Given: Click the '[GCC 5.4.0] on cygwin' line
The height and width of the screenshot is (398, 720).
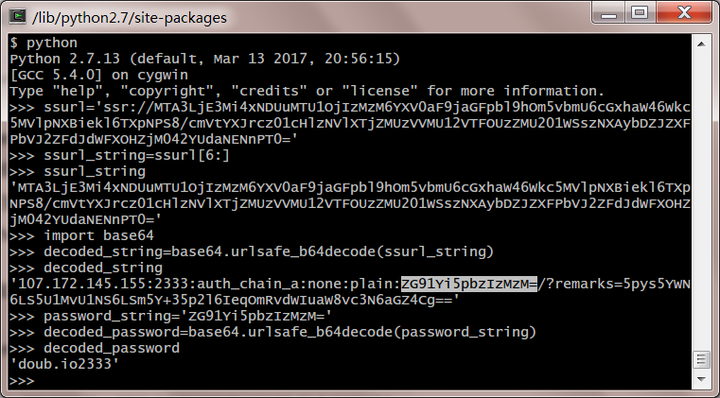Looking at the screenshot, I should tap(99, 75).
